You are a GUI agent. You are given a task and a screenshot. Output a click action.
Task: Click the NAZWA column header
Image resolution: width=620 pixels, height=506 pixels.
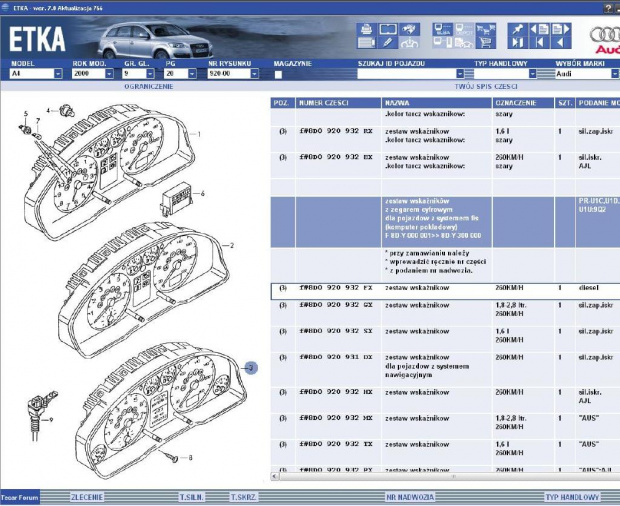click(437, 103)
